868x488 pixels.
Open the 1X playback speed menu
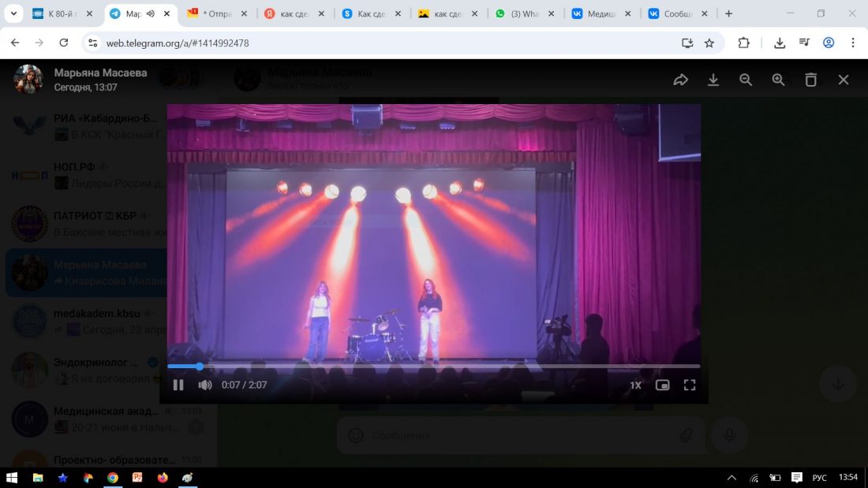coord(635,386)
